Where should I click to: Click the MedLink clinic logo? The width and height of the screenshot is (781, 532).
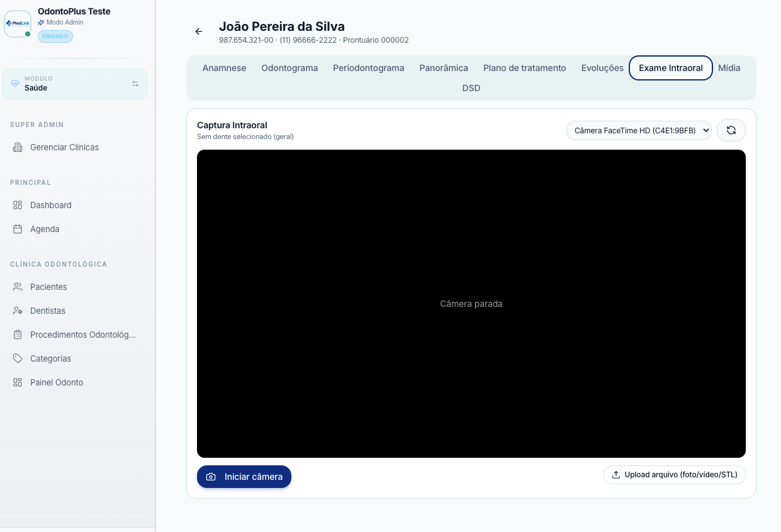(x=18, y=23)
